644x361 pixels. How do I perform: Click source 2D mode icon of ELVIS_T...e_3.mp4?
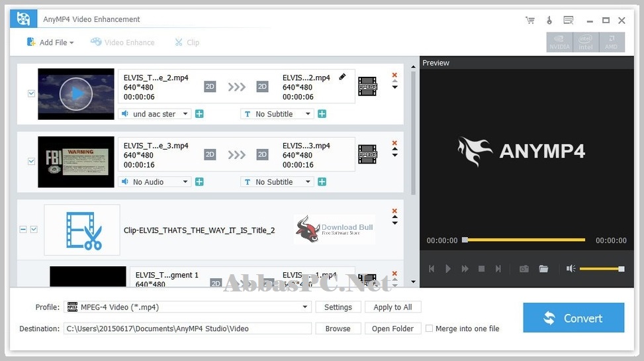(210, 154)
